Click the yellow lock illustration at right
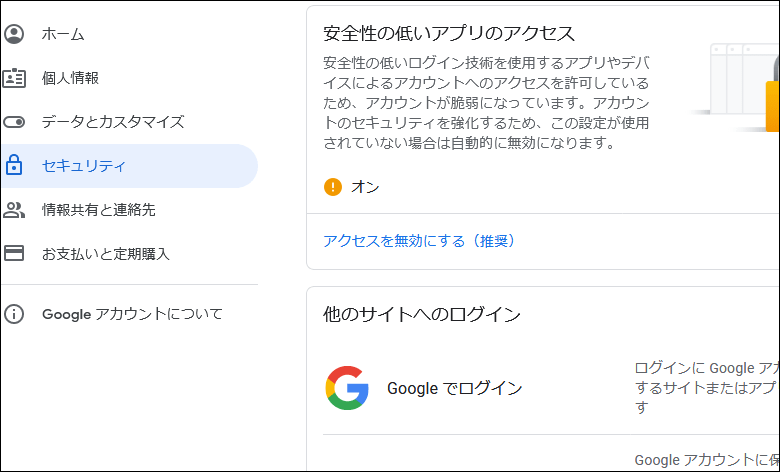 [772, 100]
